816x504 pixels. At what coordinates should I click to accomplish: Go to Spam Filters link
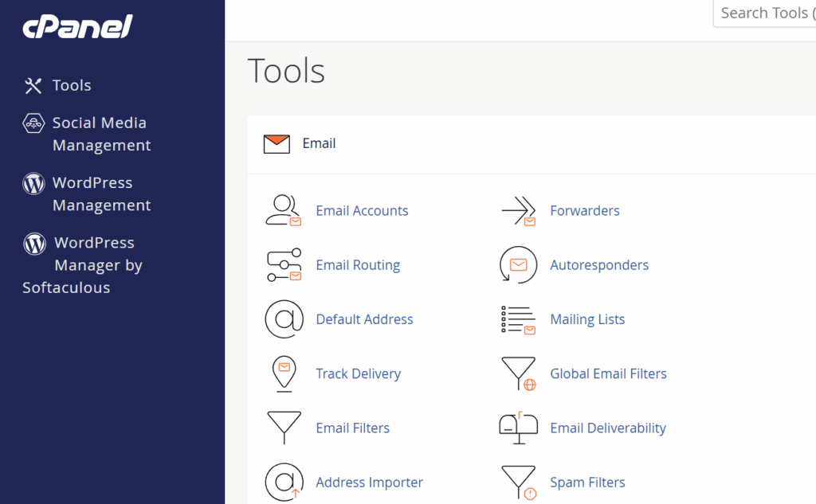(587, 483)
